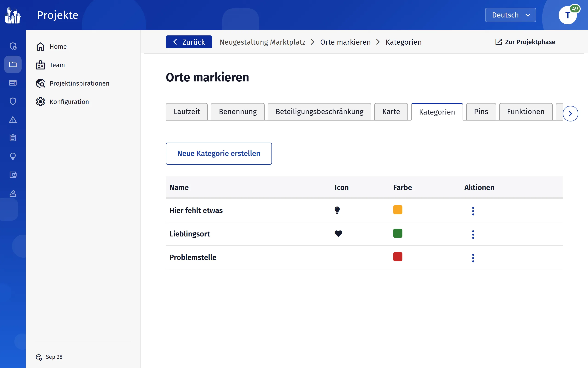
Task: Open actions menu for Problemstelle
Action: pos(473,258)
